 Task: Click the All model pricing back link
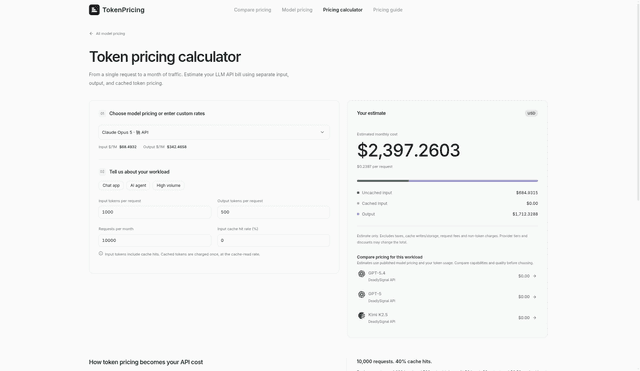tap(110, 33)
